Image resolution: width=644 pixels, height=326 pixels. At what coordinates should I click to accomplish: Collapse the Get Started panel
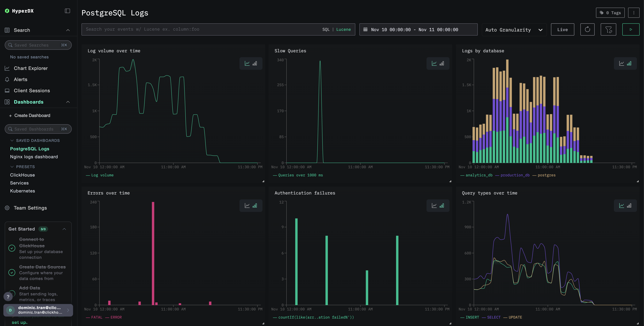(x=64, y=229)
